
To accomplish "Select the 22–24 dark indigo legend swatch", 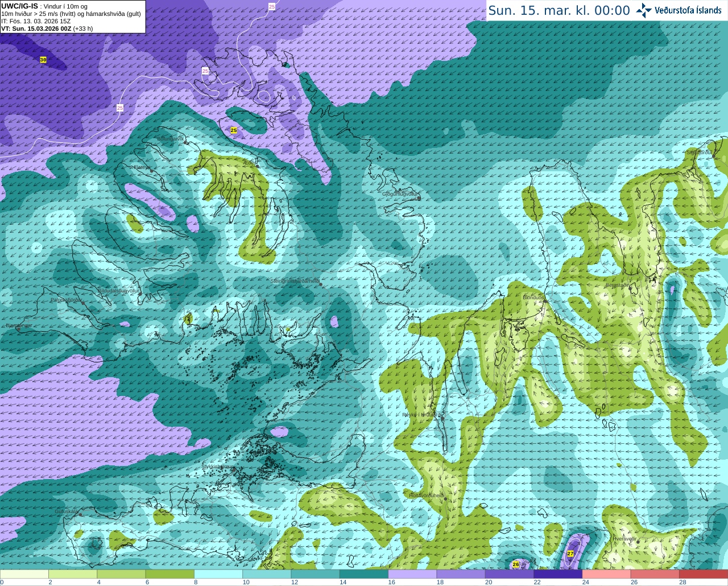I will point(558,574).
